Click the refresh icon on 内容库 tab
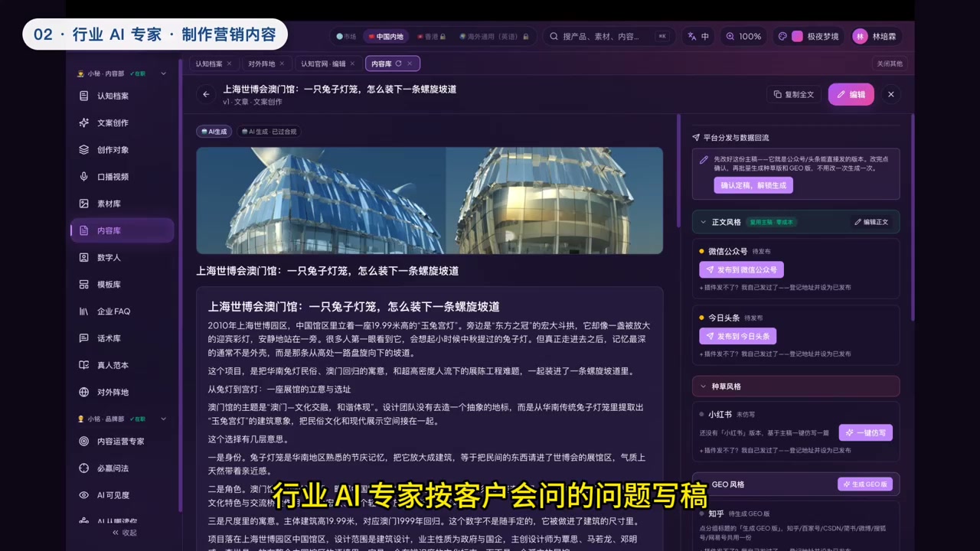The image size is (980, 551). [x=398, y=64]
